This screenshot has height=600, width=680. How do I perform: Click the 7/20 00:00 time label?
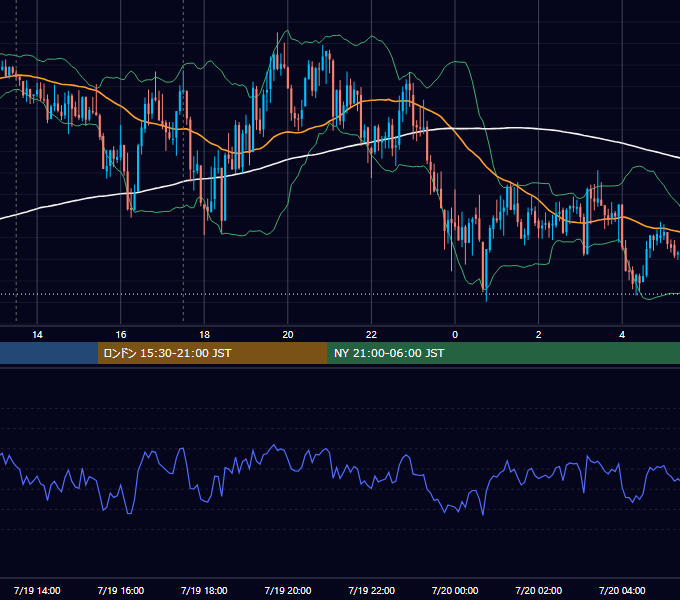455,590
